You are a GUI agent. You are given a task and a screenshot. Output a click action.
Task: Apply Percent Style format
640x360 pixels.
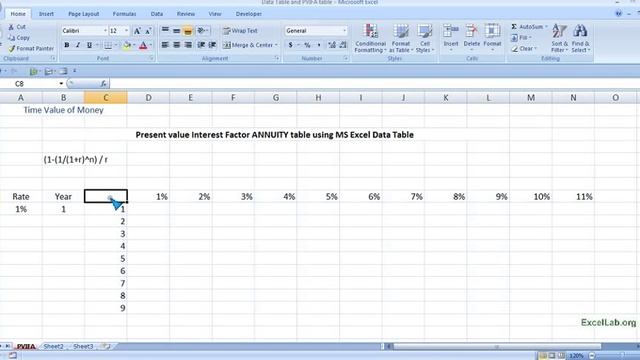click(x=307, y=45)
